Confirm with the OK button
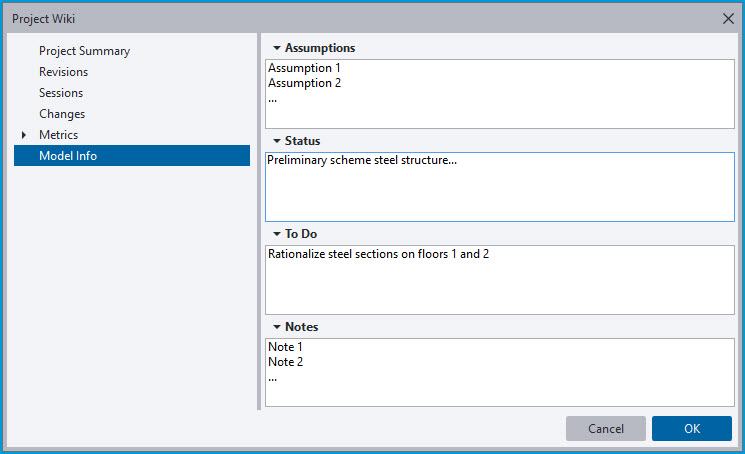 [x=692, y=428]
